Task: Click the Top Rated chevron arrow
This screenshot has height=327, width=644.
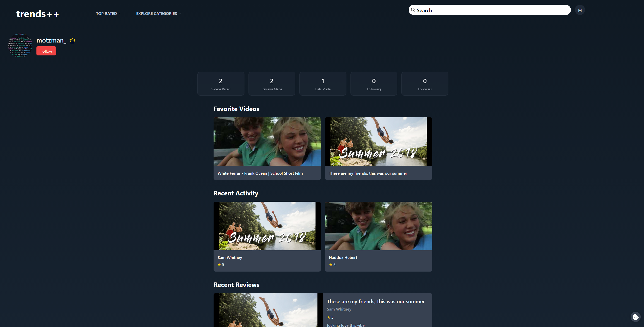Action: pos(119,14)
